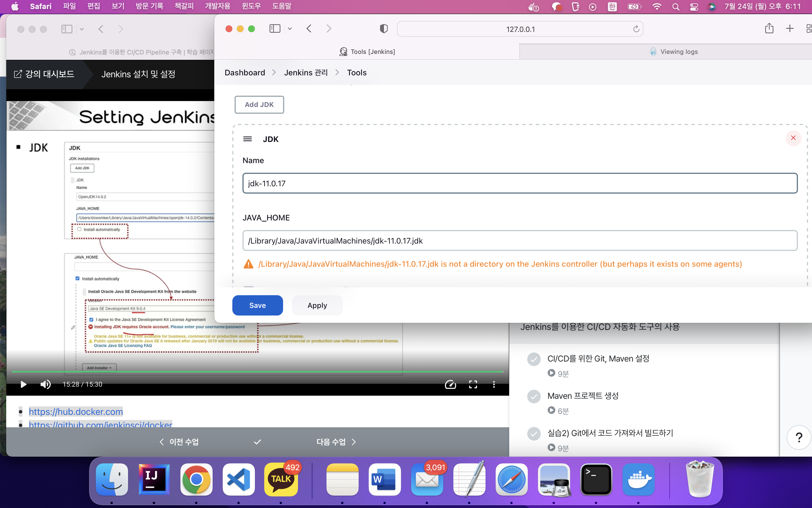Open the 보기 menu
Screen dimensions: 812x508
[x=118, y=6]
